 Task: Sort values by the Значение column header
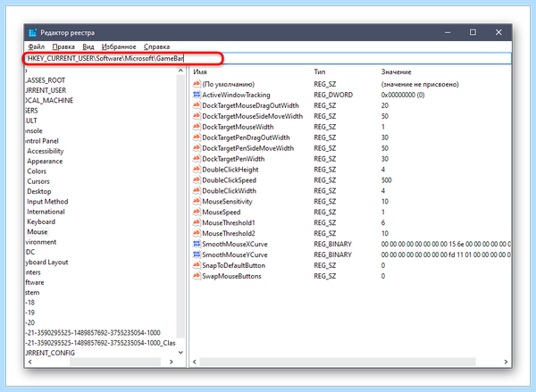[396, 71]
